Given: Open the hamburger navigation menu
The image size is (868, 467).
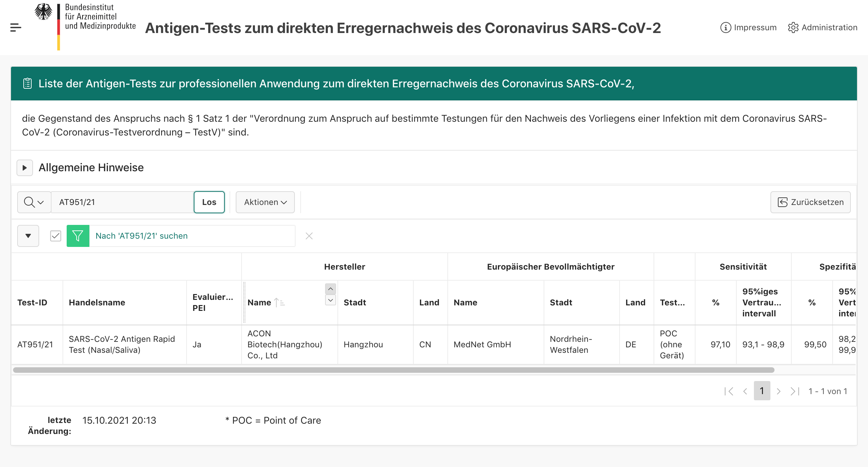Looking at the screenshot, I should click(16, 28).
